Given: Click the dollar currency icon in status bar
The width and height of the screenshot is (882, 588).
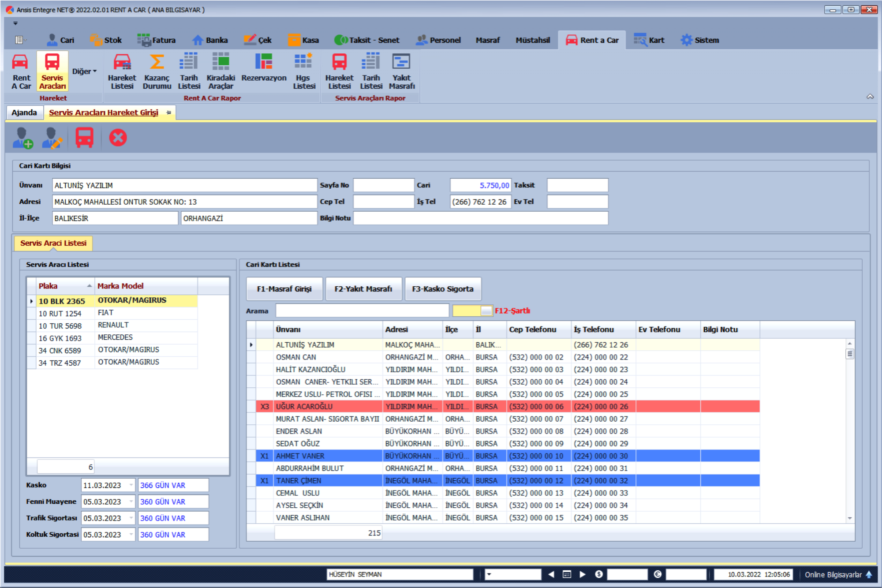Looking at the screenshot, I should tap(598, 574).
